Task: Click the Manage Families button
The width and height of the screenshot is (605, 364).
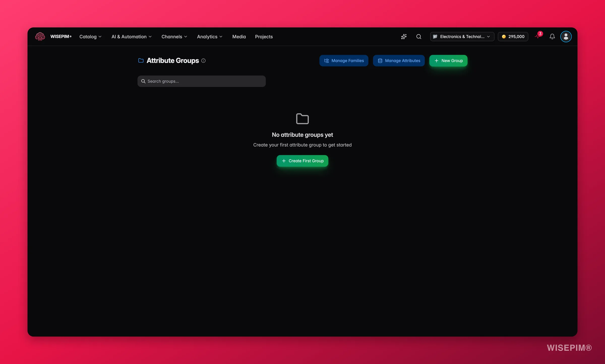Action: [x=344, y=61]
